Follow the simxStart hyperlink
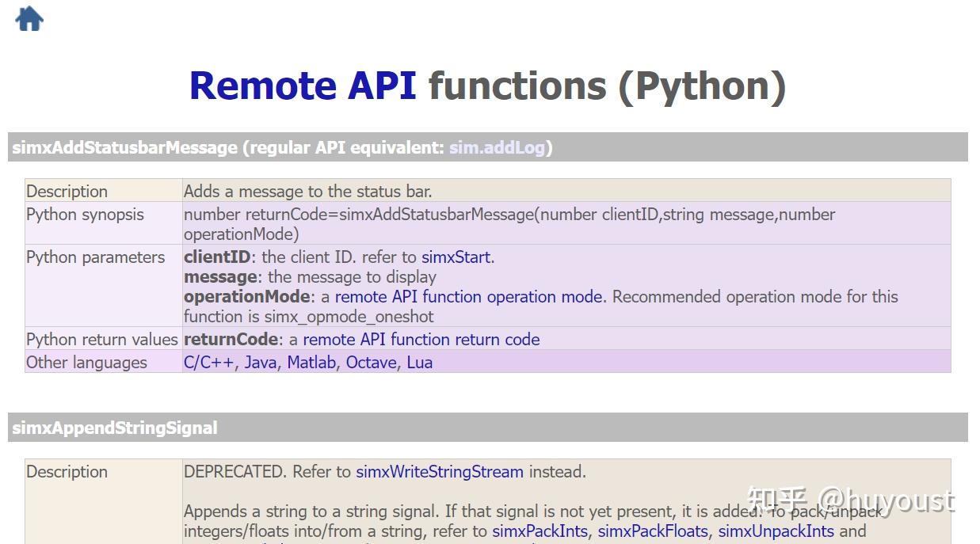 point(456,257)
